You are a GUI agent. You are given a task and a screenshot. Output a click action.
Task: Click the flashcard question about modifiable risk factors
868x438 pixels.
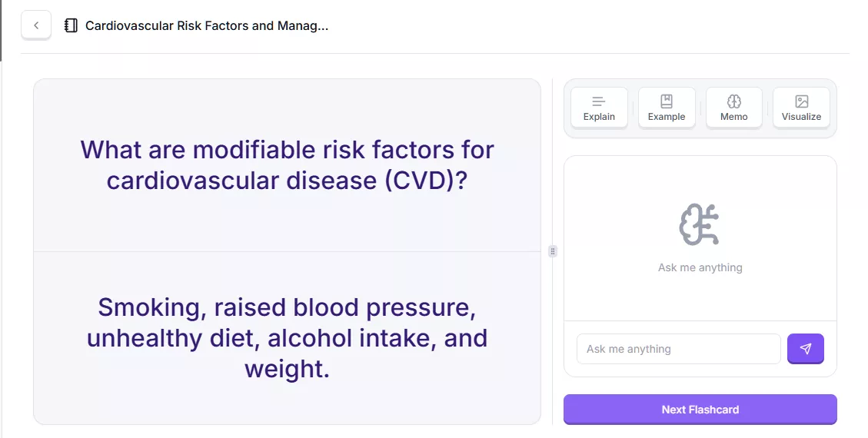coord(287,164)
